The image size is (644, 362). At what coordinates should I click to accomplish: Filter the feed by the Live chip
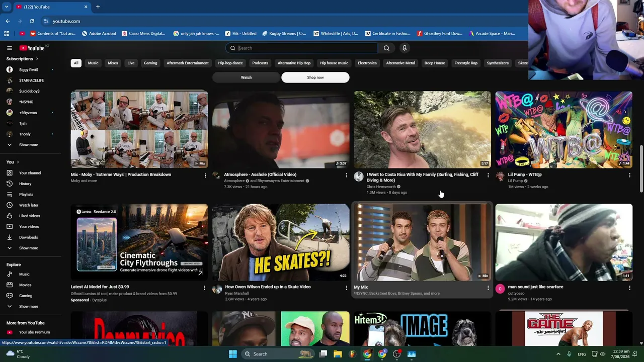click(131, 63)
